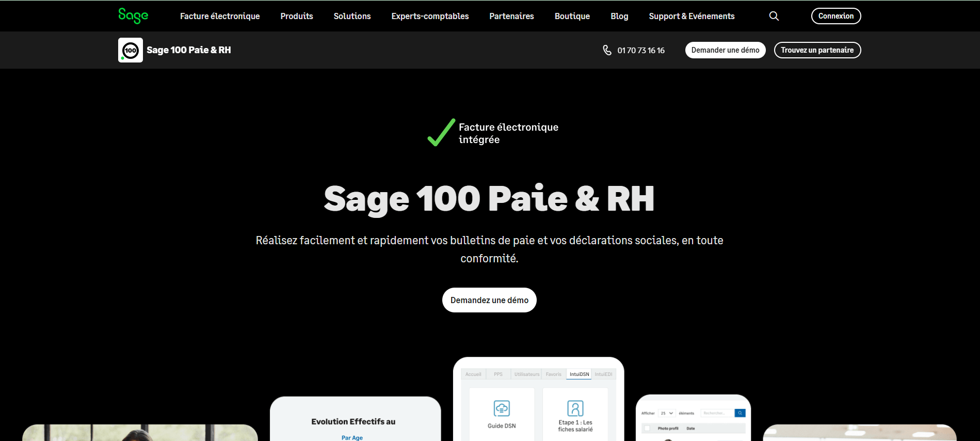Select the IntuiDSN tab in the mockup
The height and width of the screenshot is (441, 980).
pyautogui.click(x=579, y=374)
